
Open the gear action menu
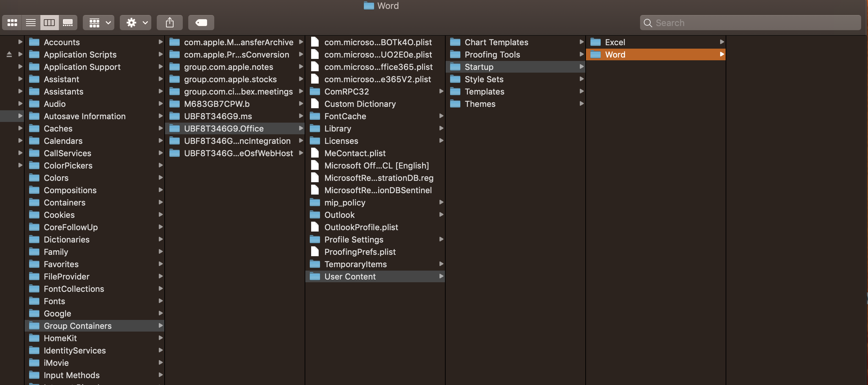(x=136, y=23)
